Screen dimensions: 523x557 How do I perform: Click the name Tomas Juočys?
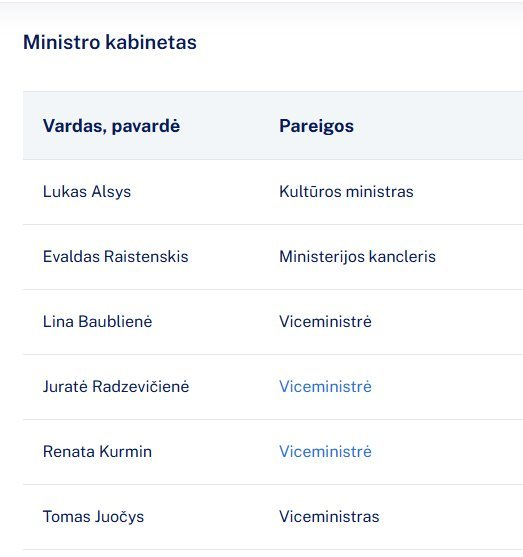pos(93,517)
